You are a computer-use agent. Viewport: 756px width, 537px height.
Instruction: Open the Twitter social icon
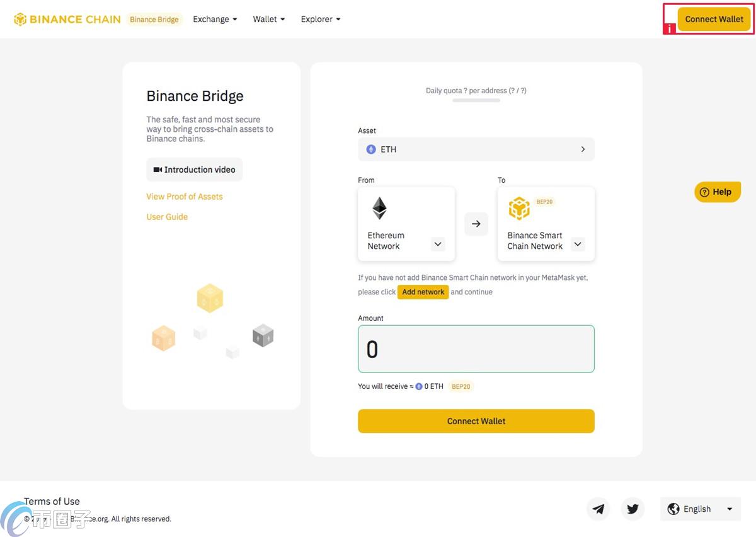point(633,509)
